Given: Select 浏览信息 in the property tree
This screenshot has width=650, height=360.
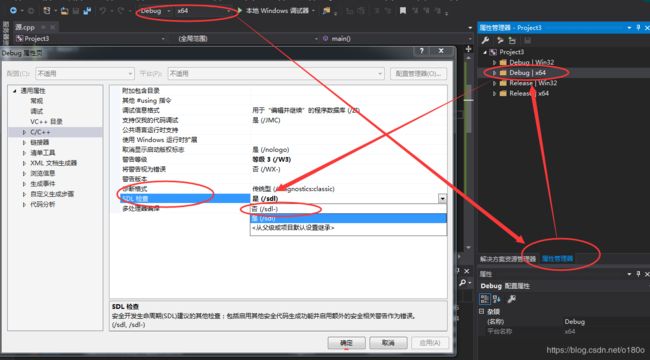Looking at the screenshot, I should point(42,173).
